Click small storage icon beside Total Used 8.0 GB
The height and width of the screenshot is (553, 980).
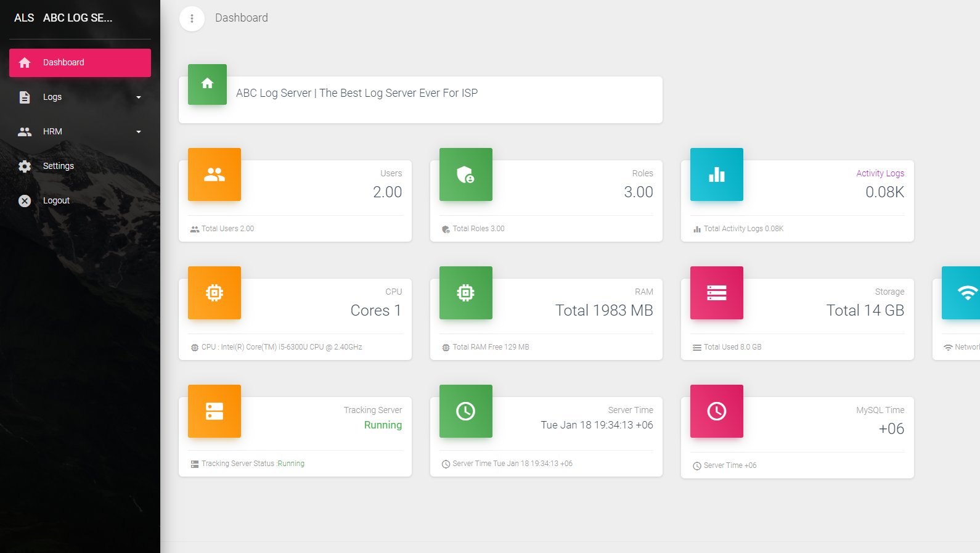tap(697, 348)
